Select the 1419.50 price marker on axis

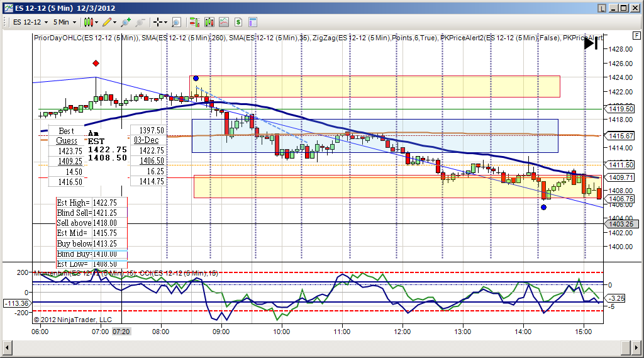click(x=621, y=109)
